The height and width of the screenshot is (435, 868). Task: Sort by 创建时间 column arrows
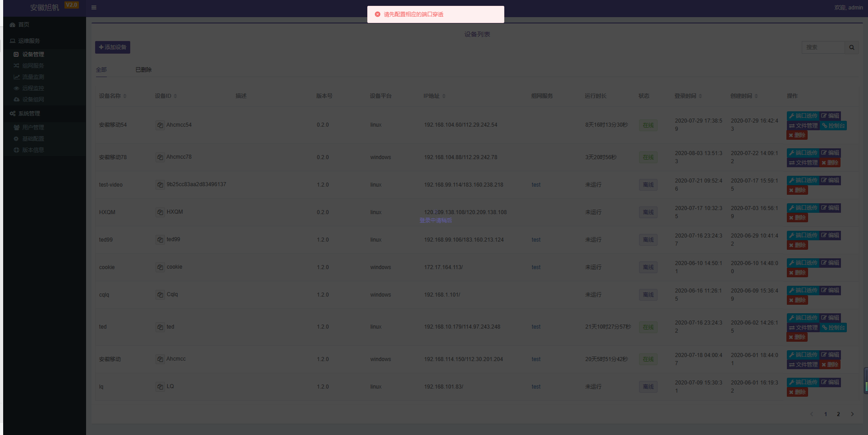(756, 96)
